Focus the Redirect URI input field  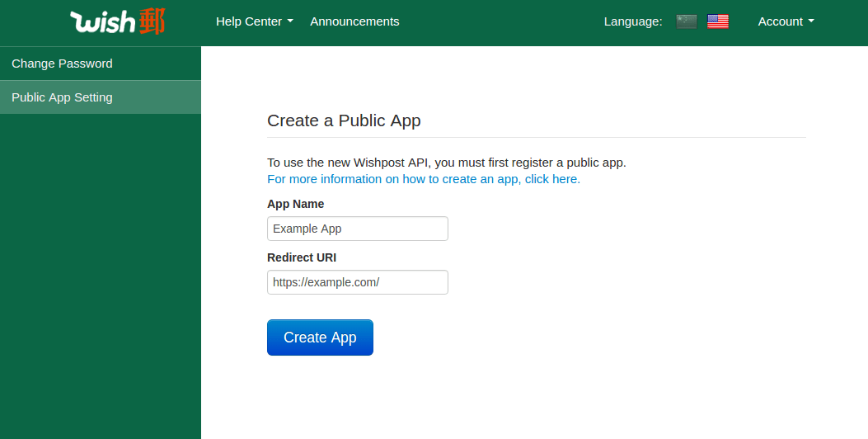(358, 283)
